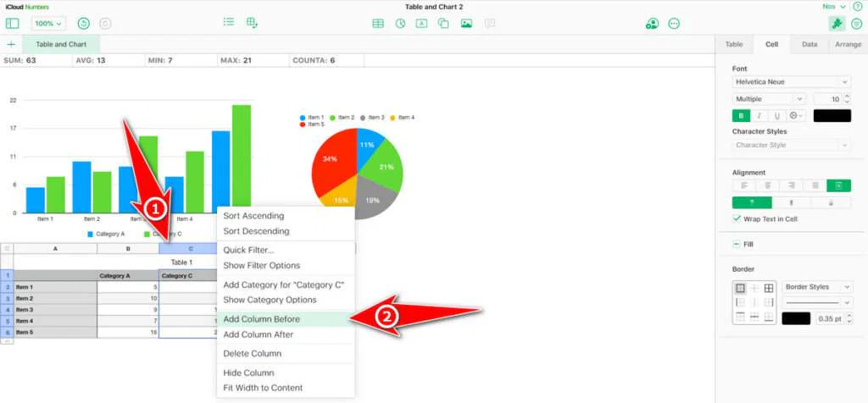Insert an image via the media icon
This screenshot has height=403, width=868.
click(466, 24)
